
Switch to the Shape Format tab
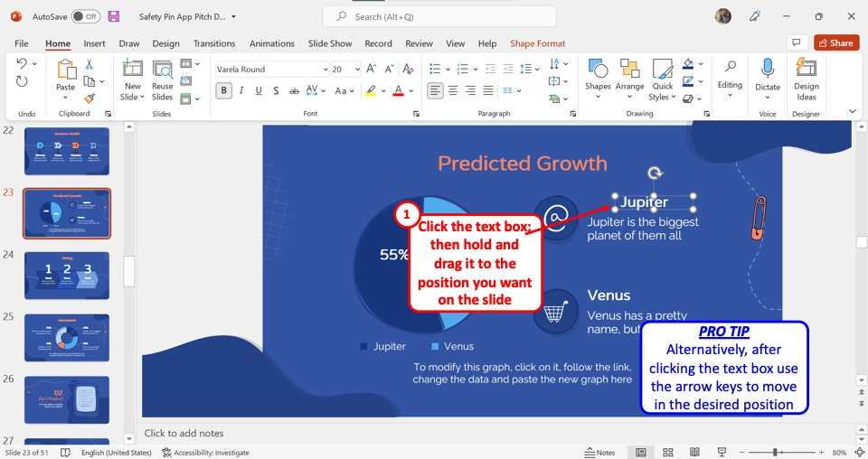click(x=537, y=43)
